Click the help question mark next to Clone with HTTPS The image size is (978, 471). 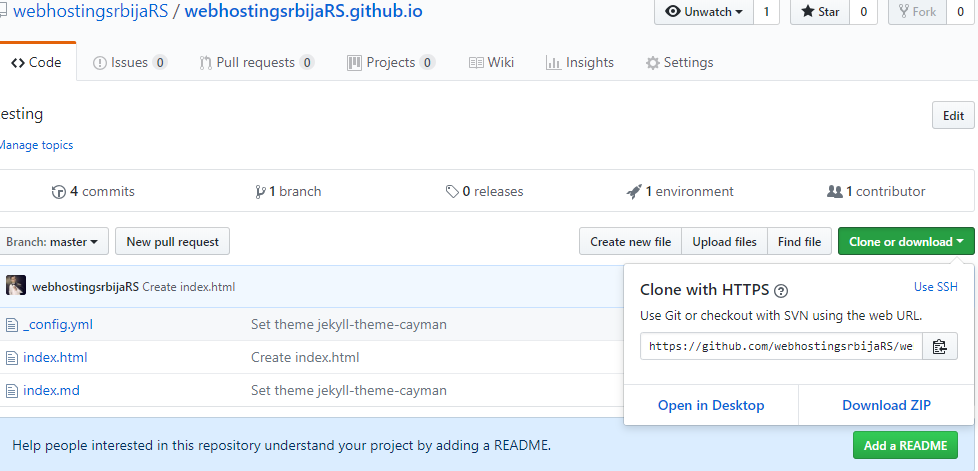point(781,291)
